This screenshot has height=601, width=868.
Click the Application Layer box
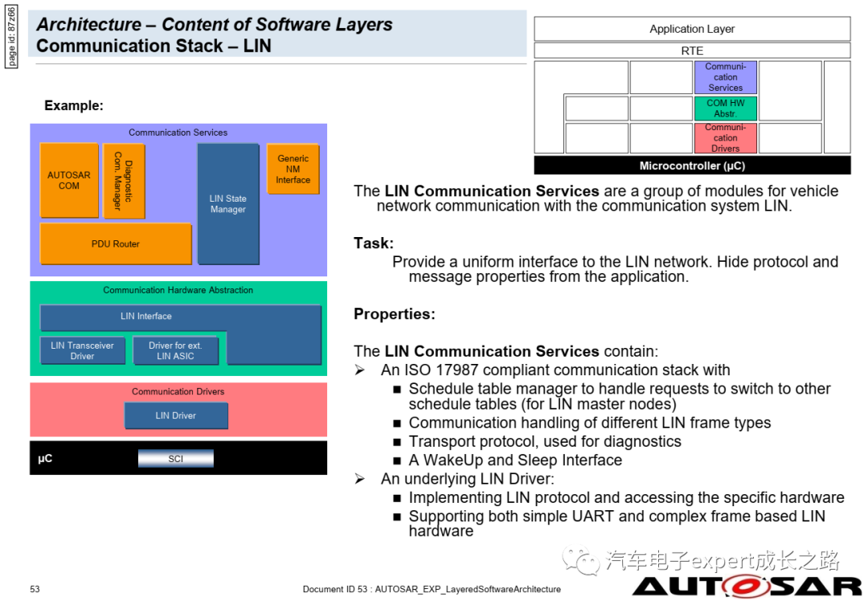tap(692, 29)
